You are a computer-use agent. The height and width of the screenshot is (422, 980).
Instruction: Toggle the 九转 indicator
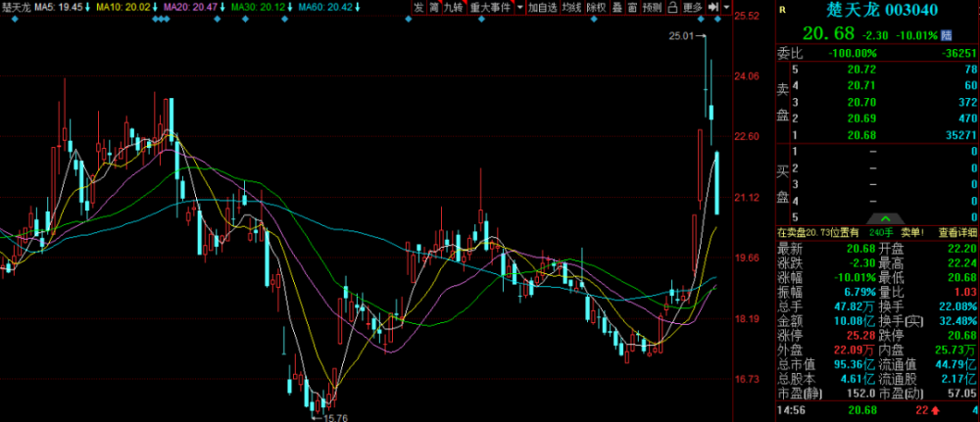(x=453, y=7)
